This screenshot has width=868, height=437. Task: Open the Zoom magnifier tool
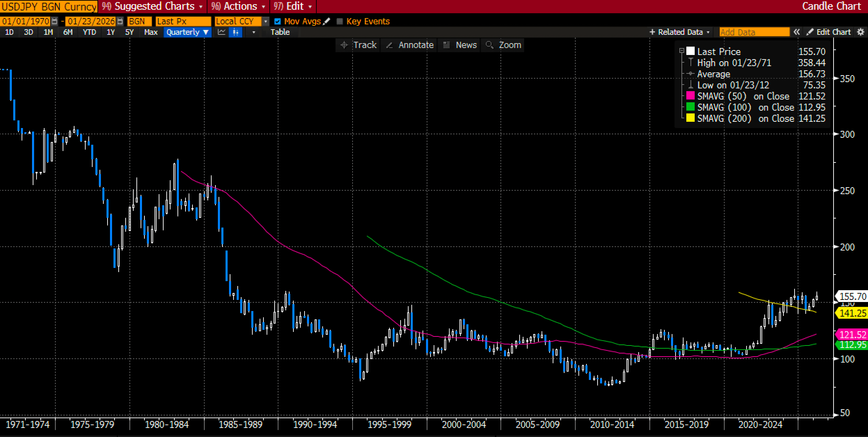pyautogui.click(x=504, y=45)
